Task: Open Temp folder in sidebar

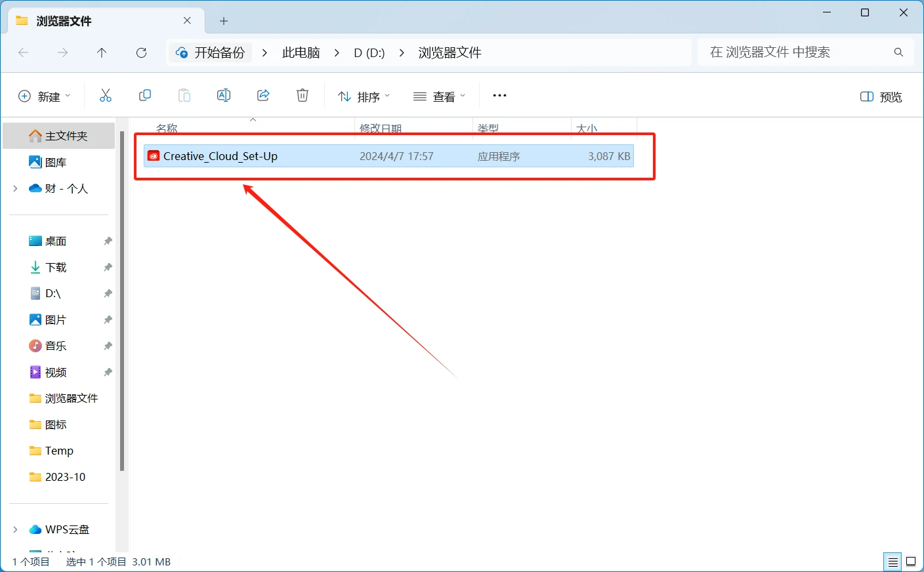Action: (x=59, y=451)
